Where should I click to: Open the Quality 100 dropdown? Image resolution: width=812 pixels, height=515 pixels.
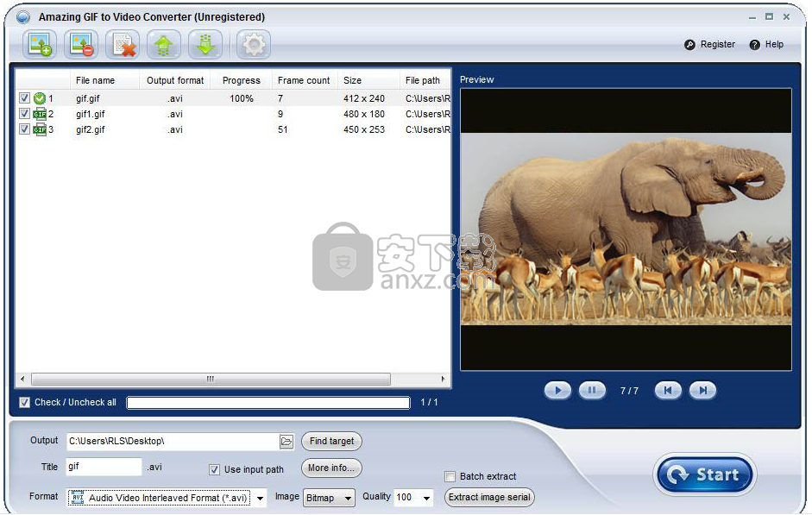(427, 498)
